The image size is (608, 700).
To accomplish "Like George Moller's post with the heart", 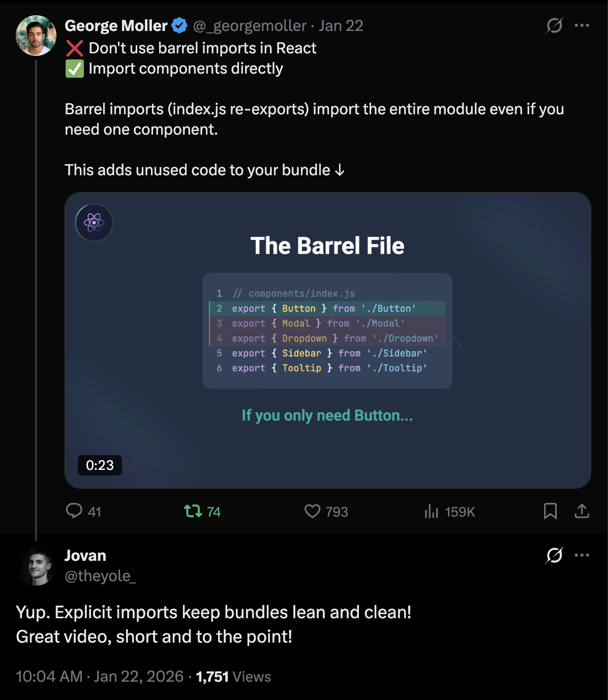I will click(x=313, y=511).
